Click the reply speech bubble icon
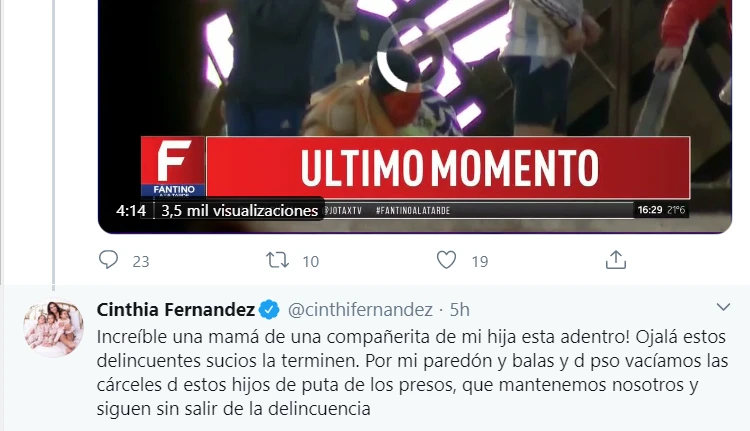The height and width of the screenshot is (431, 750). [108, 260]
